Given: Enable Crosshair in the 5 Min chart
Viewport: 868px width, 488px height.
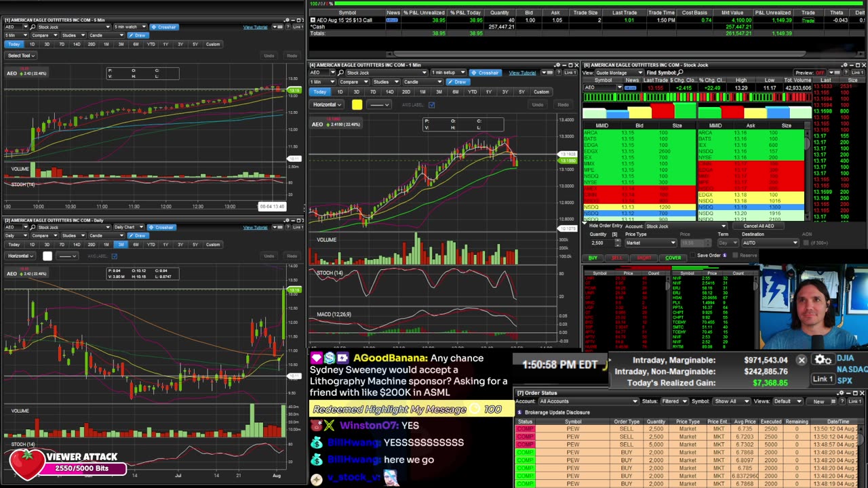Looking at the screenshot, I should click(x=164, y=27).
